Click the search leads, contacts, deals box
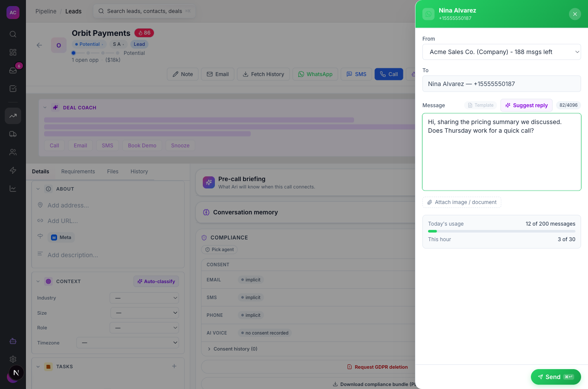588x389 pixels. tap(144, 11)
